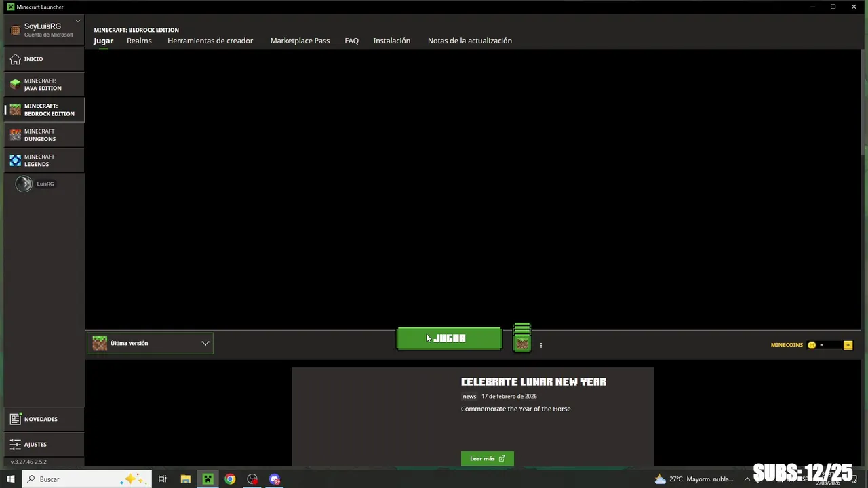The height and width of the screenshot is (488, 868).
Task: Click the launcher version number text
Action: tap(28, 462)
